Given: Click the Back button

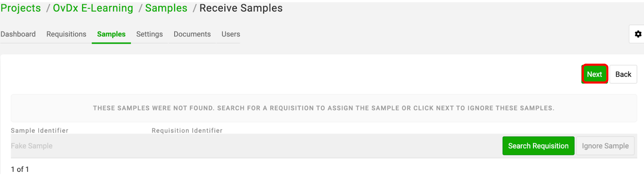Looking at the screenshot, I should [x=623, y=74].
